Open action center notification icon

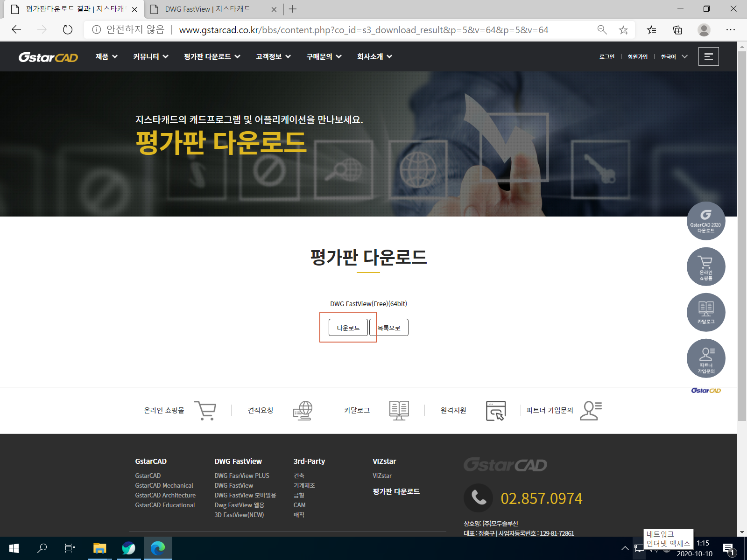click(729, 549)
